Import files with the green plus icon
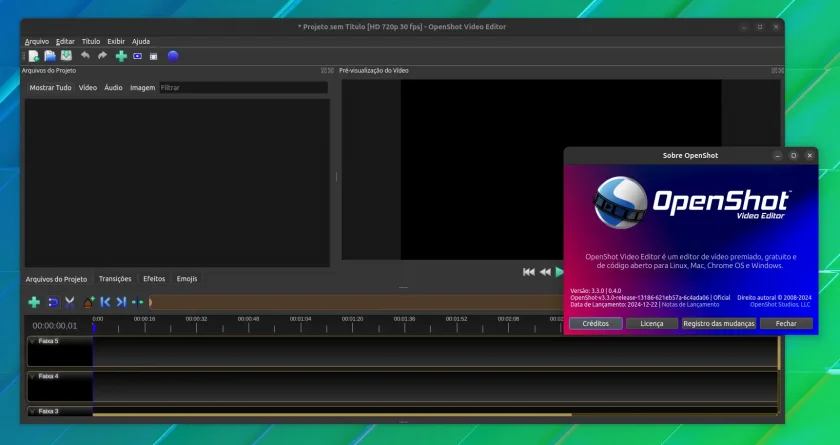 pos(121,56)
